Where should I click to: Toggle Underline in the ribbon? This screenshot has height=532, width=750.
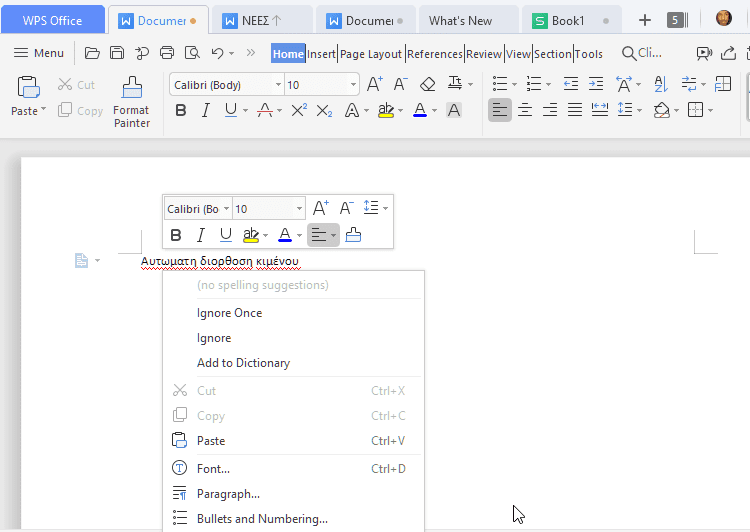pos(231,111)
